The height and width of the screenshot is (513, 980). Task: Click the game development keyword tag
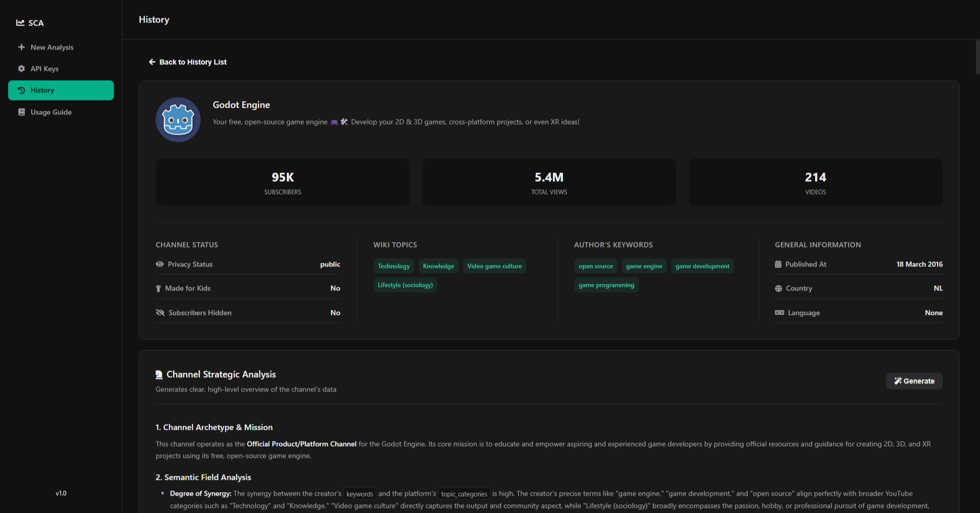702,266
